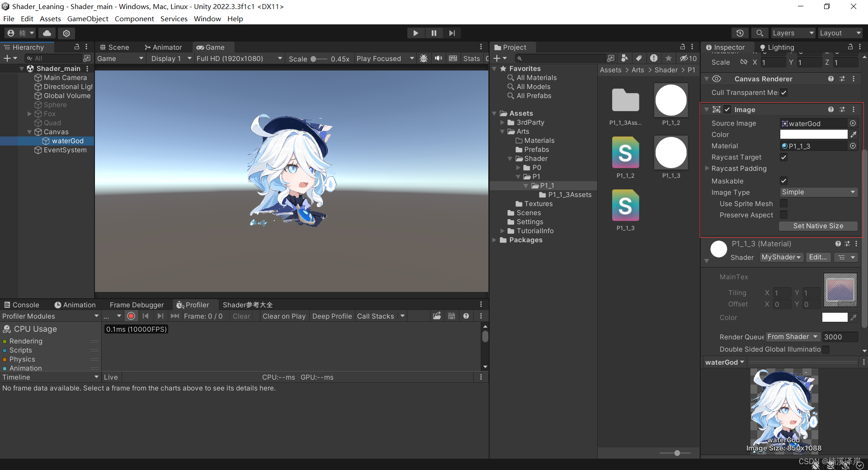Toggle the Game view mute audio icon
Viewport: 868px width, 470px height.
pyautogui.click(x=439, y=58)
